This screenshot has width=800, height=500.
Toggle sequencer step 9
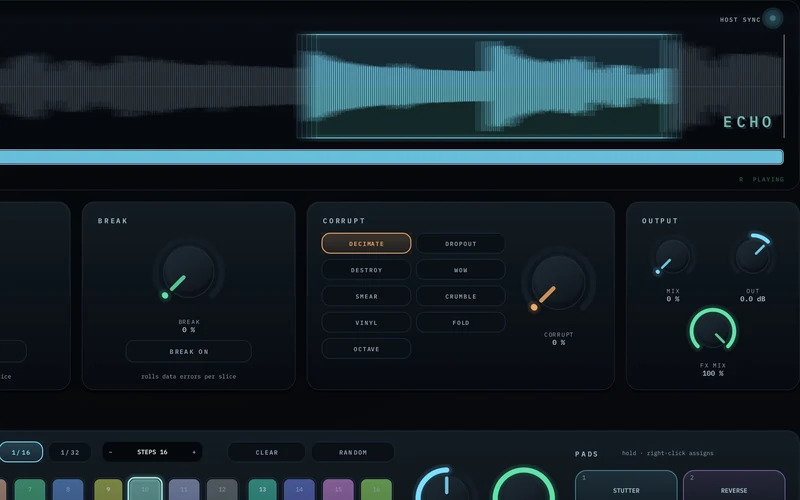(x=108, y=489)
